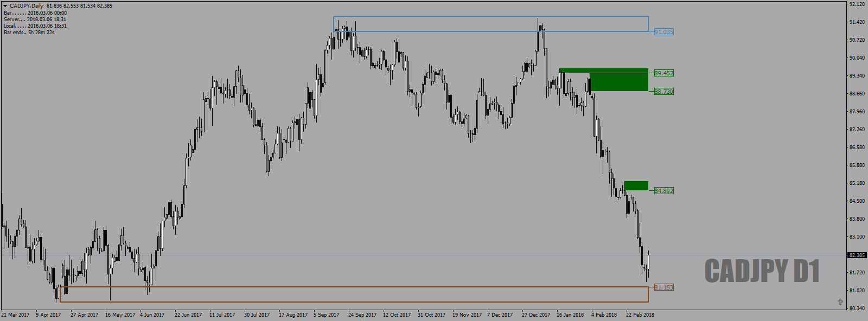Click the 9 Apr 2017 date label
This screenshot has height=321, width=868.
[48, 315]
